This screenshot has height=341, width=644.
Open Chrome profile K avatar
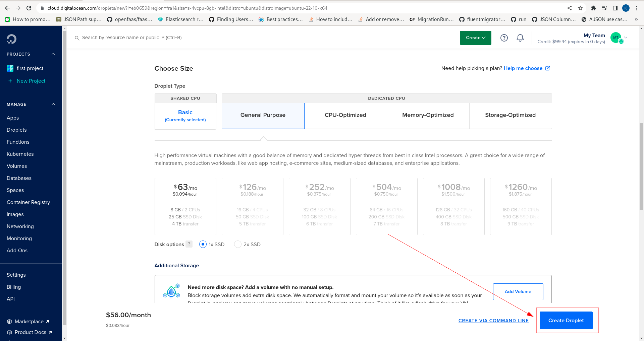[x=626, y=8]
